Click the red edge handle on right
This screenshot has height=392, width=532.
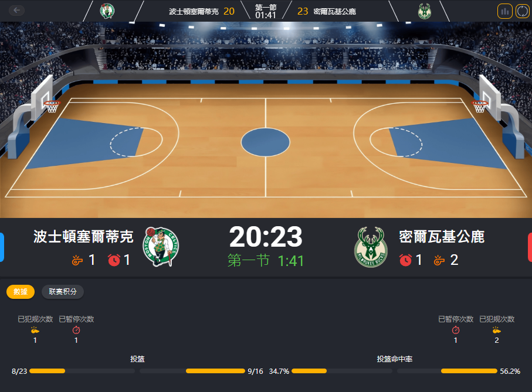tap(530, 247)
